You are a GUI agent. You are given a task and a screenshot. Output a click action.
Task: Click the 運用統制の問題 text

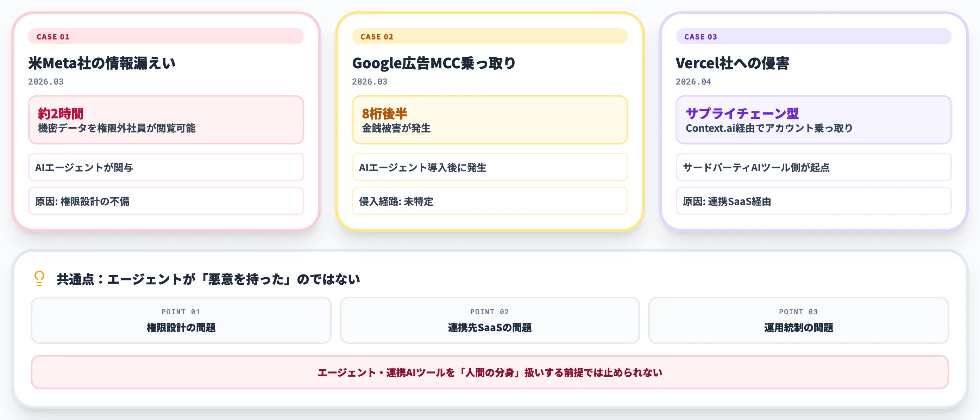pyautogui.click(x=798, y=327)
